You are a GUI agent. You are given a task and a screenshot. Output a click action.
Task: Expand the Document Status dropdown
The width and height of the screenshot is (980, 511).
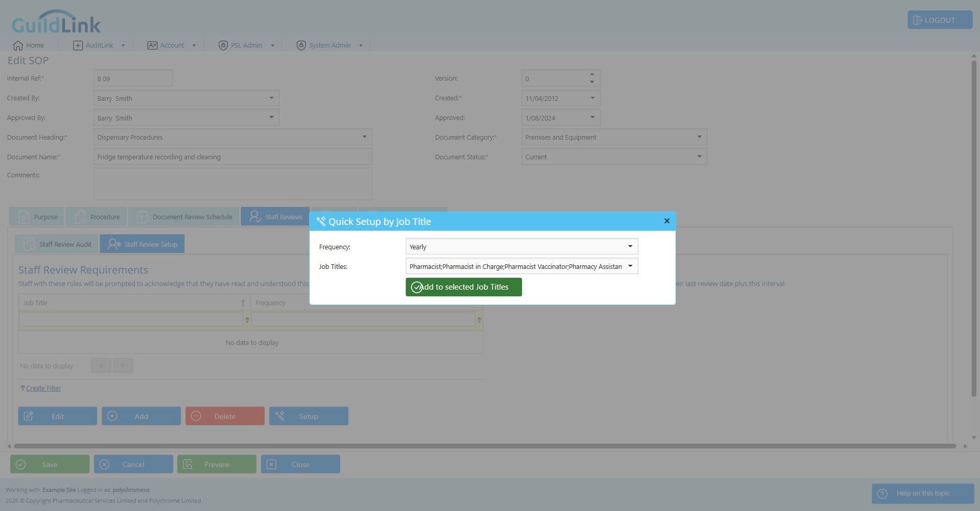click(x=699, y=157)
